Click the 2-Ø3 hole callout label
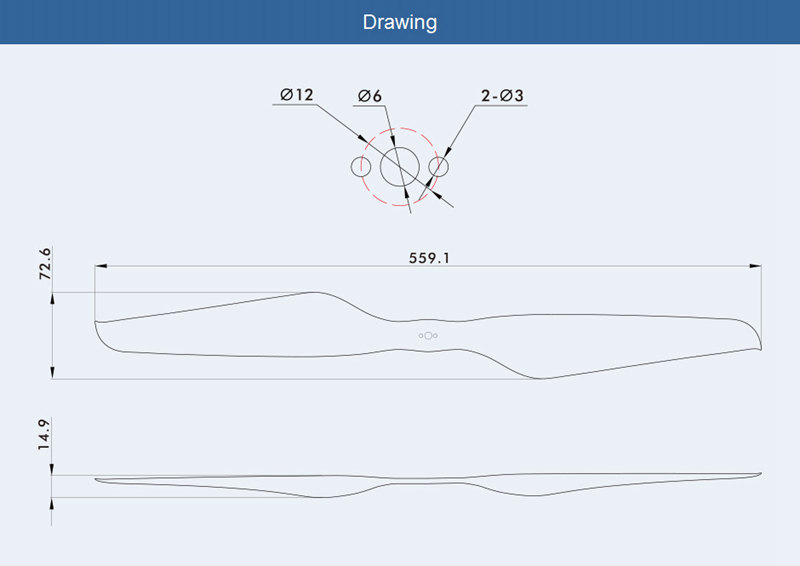 pyautogui.click(x=502, y=96)
